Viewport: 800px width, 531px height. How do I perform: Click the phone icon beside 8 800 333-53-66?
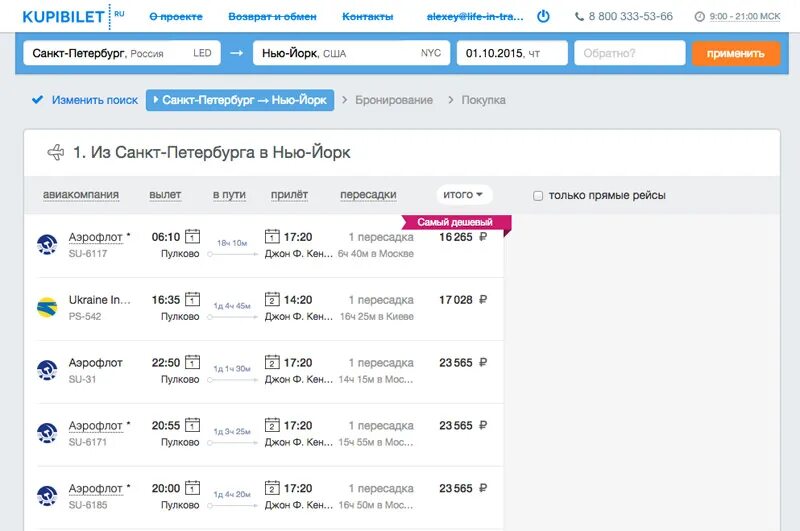[x=579, y=17]
